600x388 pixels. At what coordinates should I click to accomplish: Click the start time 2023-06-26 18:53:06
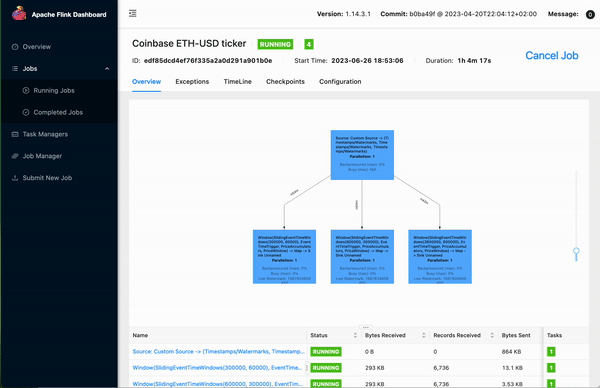367,60
